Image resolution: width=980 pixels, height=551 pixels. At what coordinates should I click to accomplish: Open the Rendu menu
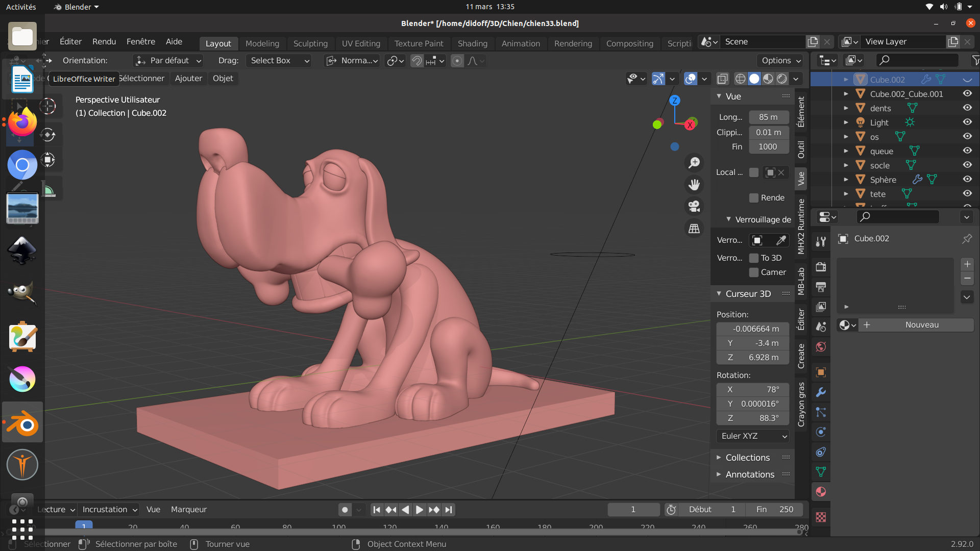pos(104,42)
